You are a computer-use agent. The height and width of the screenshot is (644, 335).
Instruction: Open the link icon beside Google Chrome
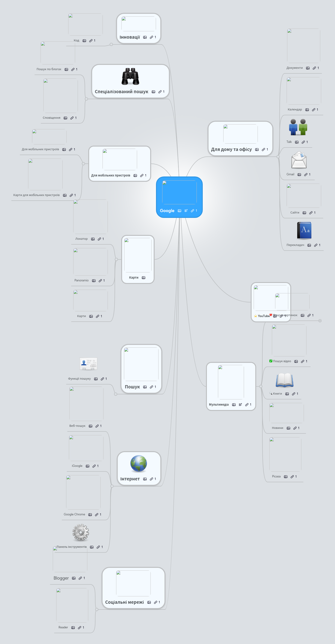(x=97, y=514)
